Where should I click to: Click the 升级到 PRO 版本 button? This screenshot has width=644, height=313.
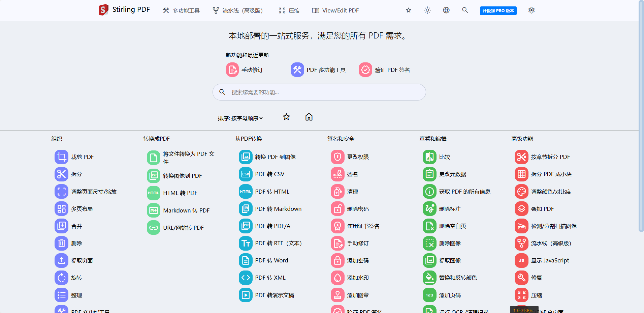[x=498, y=11]
